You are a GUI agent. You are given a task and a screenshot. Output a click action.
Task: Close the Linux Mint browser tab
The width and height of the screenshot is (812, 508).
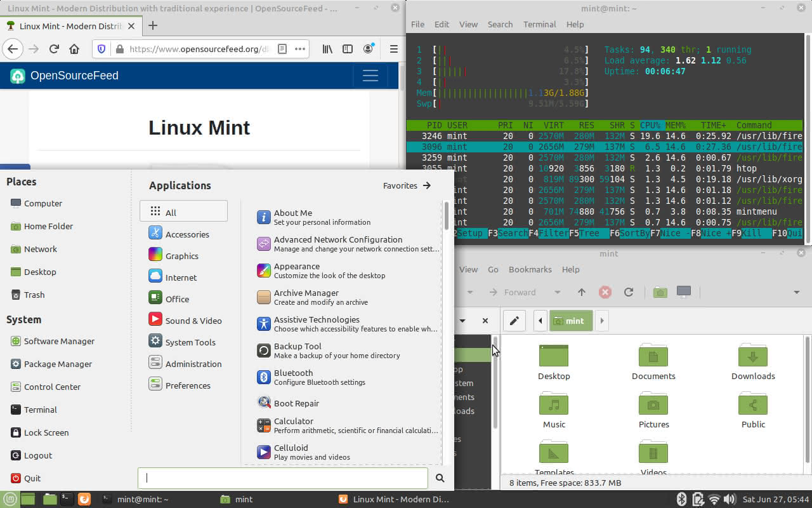pyautogui.click(x=131, y=26)
